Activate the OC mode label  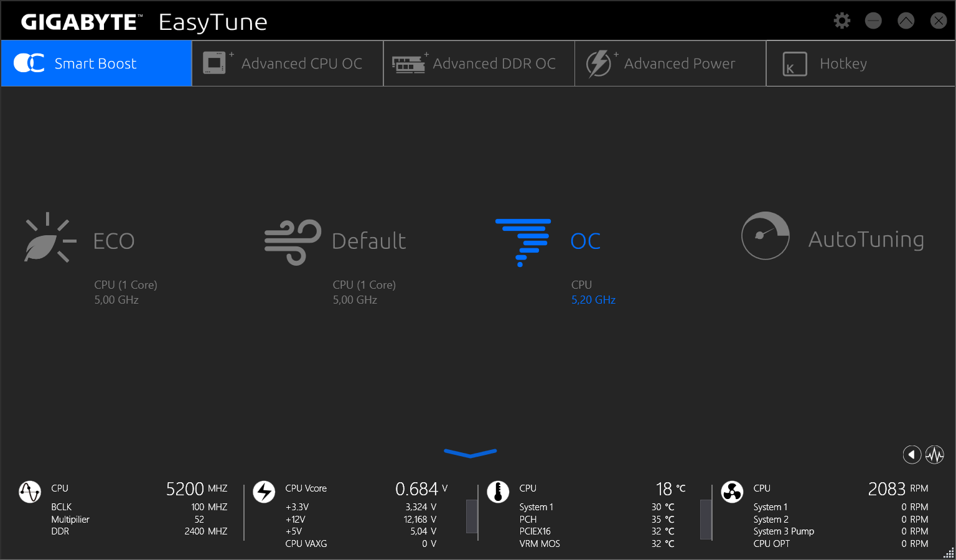(x=586, y=241)
